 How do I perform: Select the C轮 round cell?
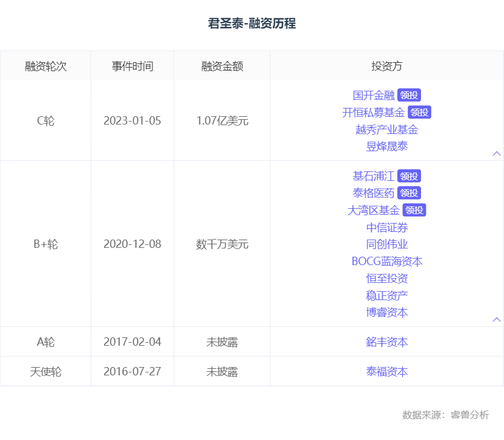46,121
